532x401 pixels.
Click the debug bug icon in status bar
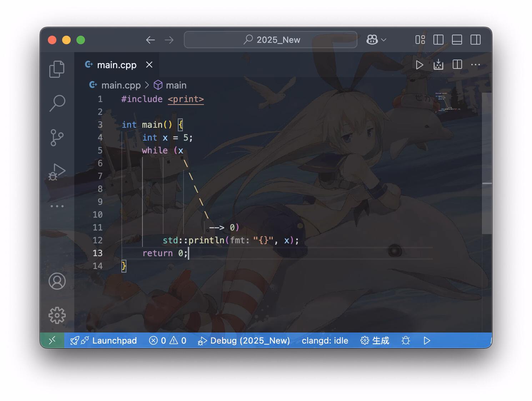click(406, 340)
